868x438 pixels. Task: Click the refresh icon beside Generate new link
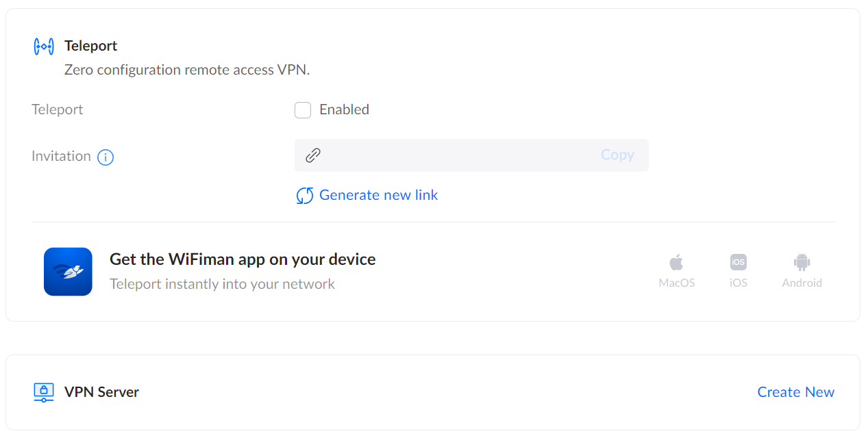[304, 195]
